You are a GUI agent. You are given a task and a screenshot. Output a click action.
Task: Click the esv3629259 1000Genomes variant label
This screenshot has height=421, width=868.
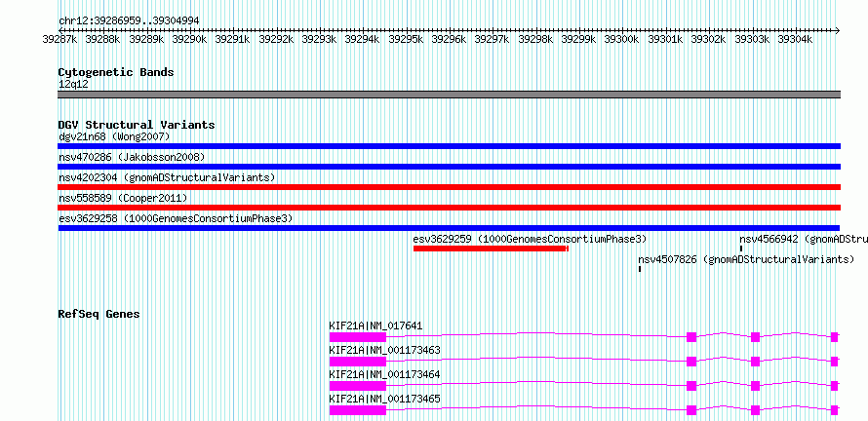(530, 239)
